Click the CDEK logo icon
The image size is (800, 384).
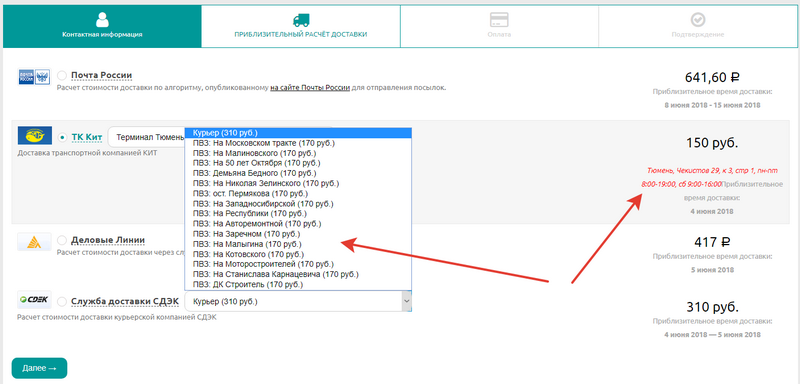(x=34, y=300)
